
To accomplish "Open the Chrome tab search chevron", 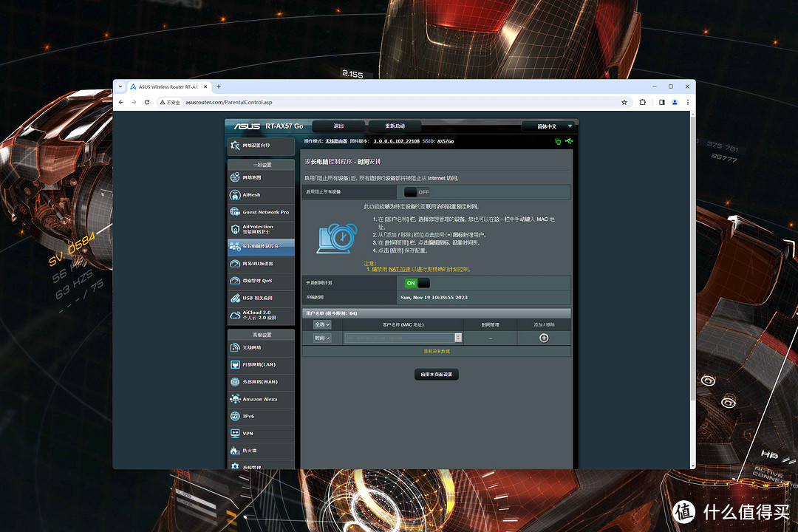I will tap(120, 86).
